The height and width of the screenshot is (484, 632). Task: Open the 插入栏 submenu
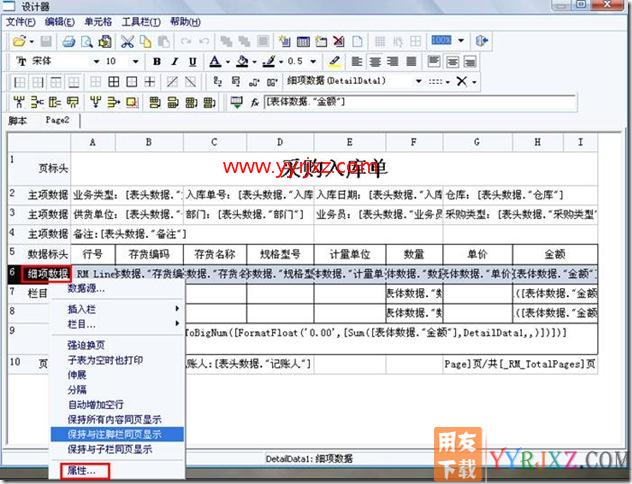pyautogui.click(x=117, y=309)
